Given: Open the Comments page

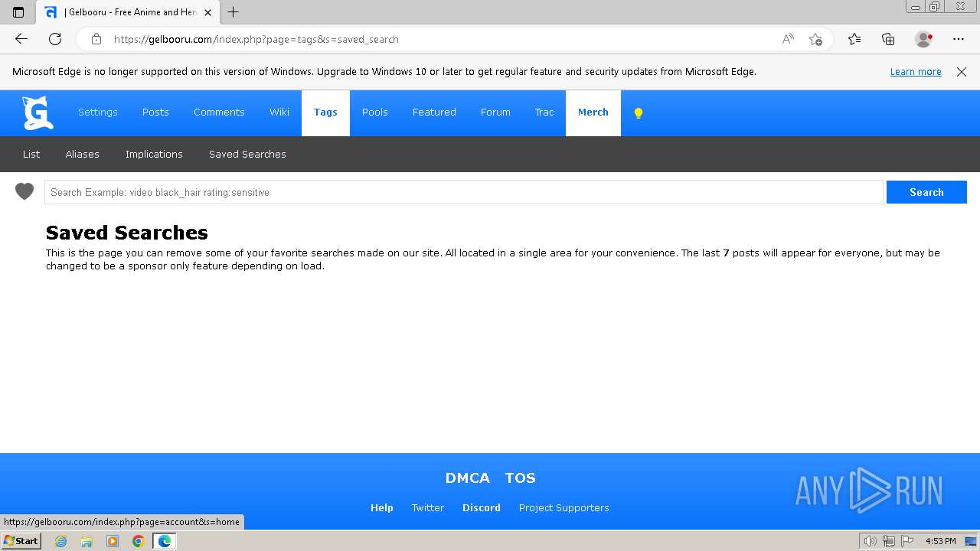Looking at the screenshot, I should pyautogui.click(x=219, y=112).
